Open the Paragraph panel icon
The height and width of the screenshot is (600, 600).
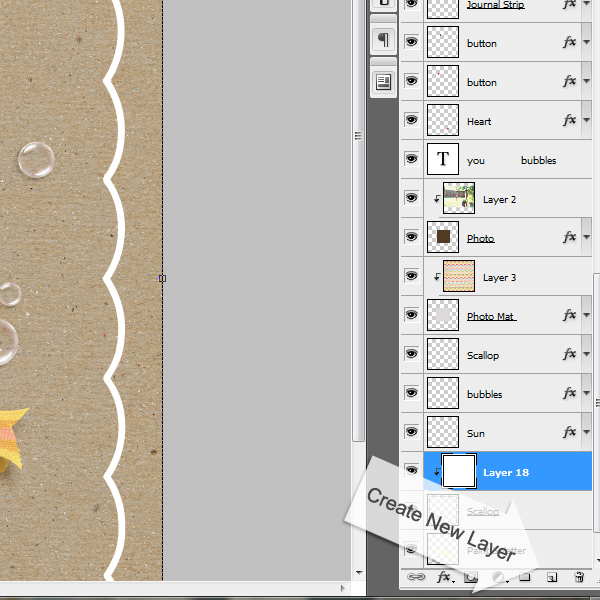coord(383,39)
